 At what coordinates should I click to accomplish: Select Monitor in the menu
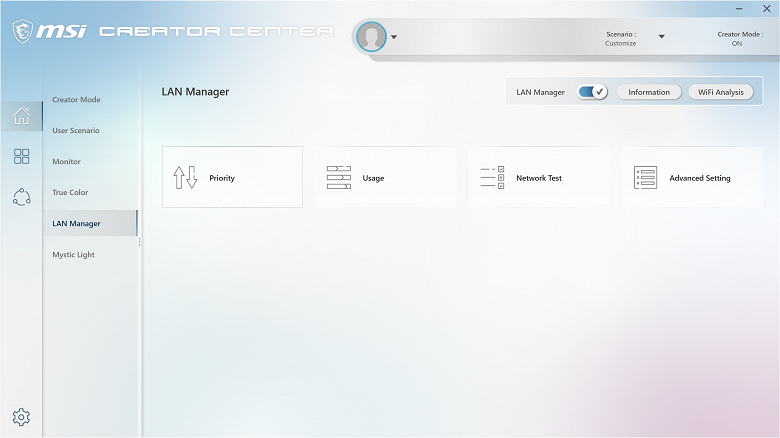click(66, 161)
